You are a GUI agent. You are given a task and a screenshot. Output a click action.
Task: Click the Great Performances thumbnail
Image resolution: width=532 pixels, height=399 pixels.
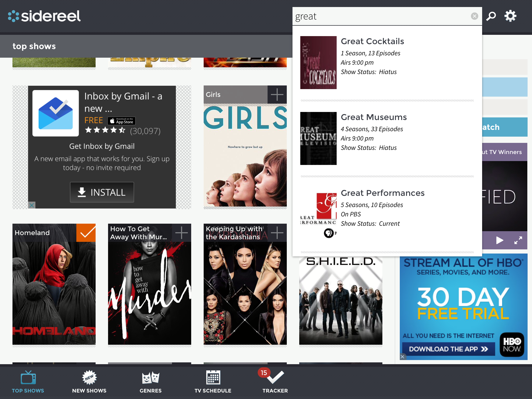point(318,214)
